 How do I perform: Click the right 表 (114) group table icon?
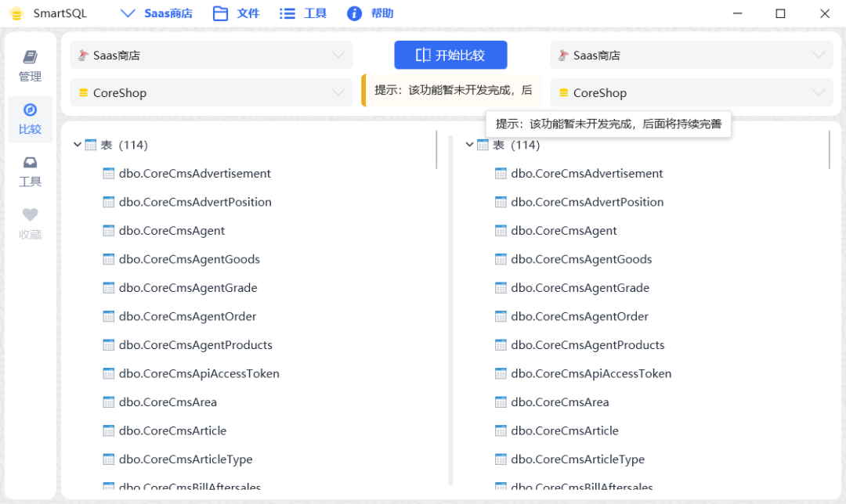483,145
